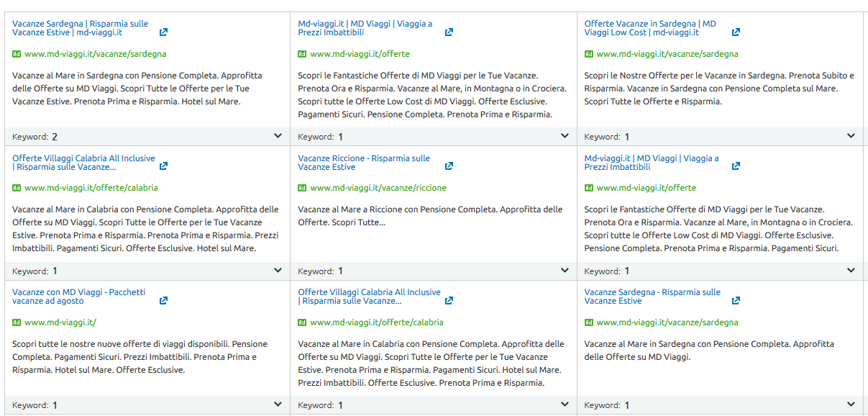Screen dimensions: 868x416
Task: Click external link icon beside 'Vacanze Riccione' headline
Action: (449, 166)
